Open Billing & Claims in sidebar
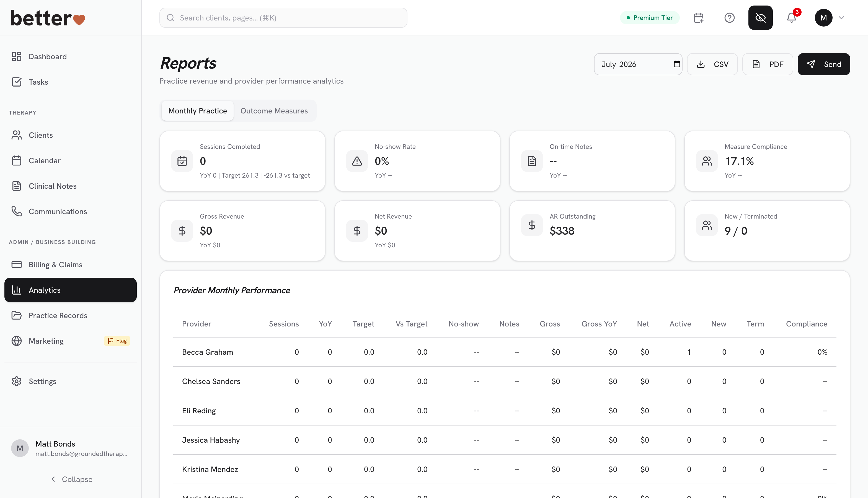Screen dimensions: 868x498 click(x=71, y=265)
